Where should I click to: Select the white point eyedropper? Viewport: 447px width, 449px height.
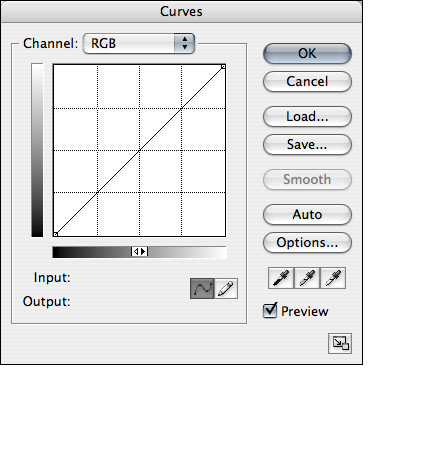333,278
